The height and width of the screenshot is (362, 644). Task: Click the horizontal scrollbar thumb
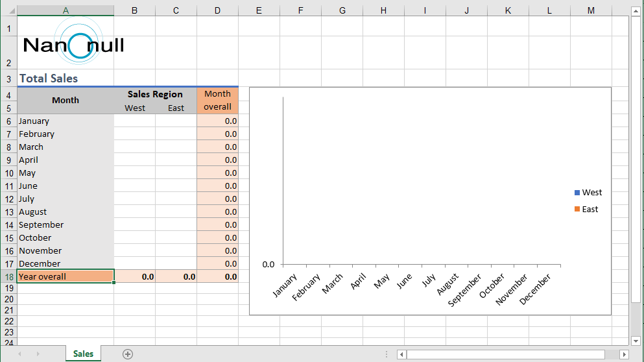pos(506,354)
